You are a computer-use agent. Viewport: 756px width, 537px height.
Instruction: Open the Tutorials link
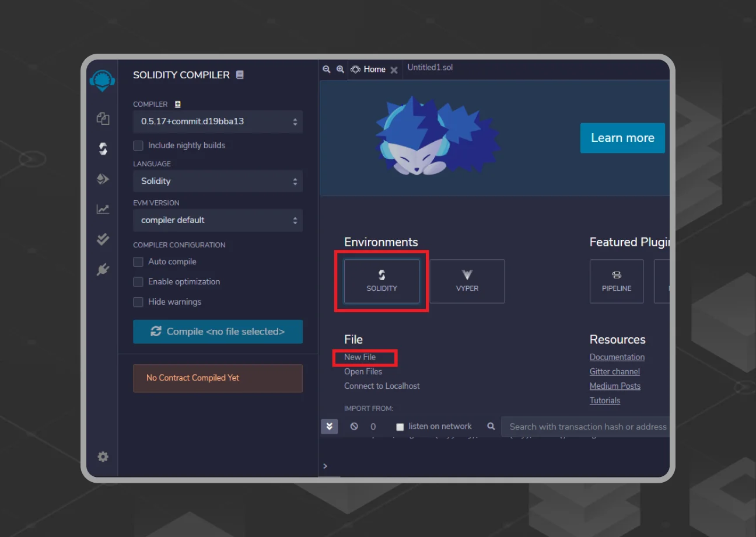click(605, 400)
